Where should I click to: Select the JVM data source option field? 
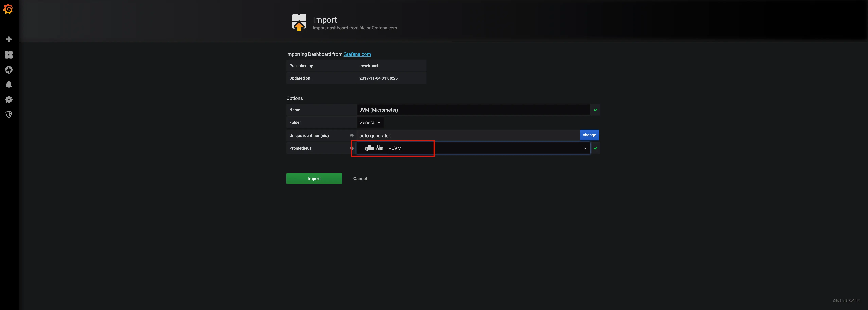click(473, 148)
